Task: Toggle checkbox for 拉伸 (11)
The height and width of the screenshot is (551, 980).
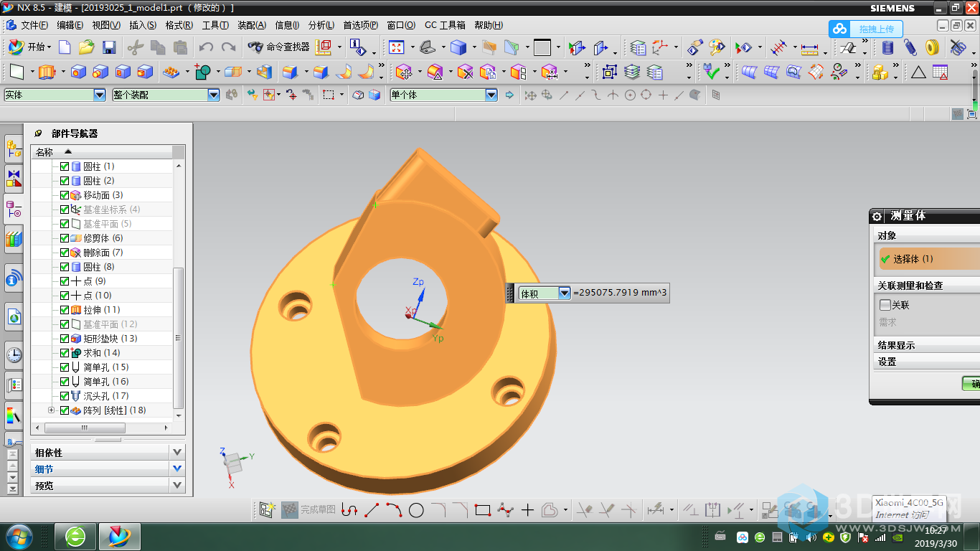Action: [65, 310]
